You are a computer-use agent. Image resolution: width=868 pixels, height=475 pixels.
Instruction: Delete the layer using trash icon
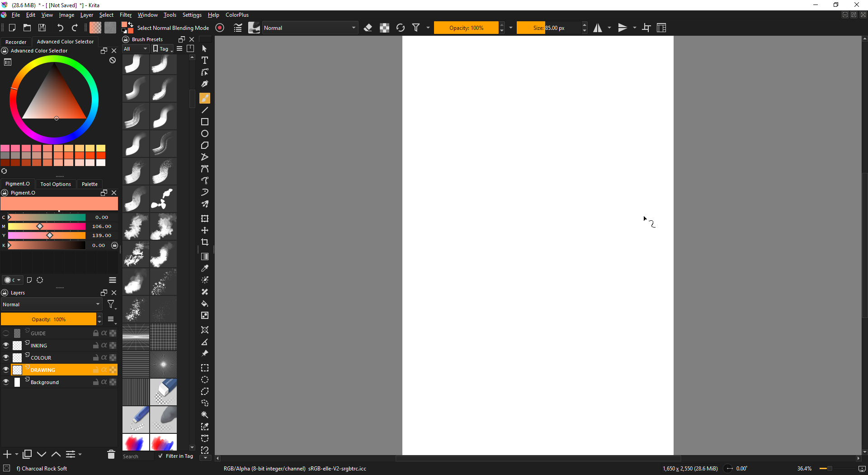tap(111, 454)
